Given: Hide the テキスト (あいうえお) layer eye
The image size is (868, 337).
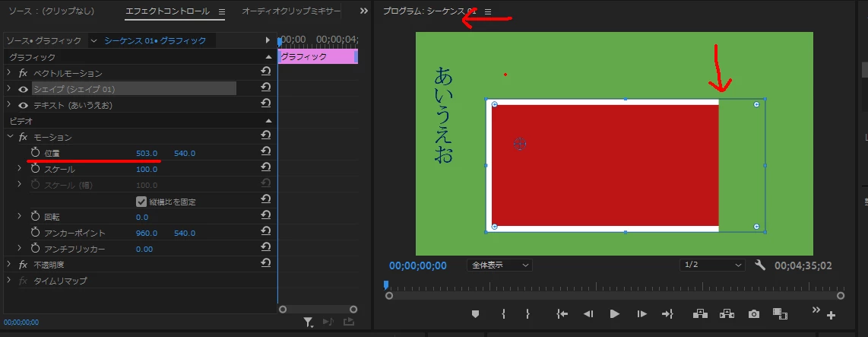Looking at the screenshot, I should (24, 105).
